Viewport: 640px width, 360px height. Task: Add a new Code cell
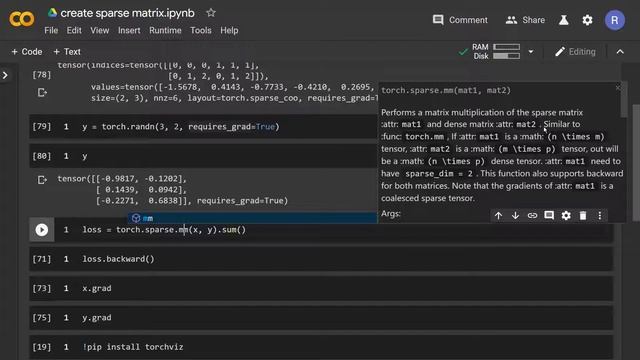point(27,52)
